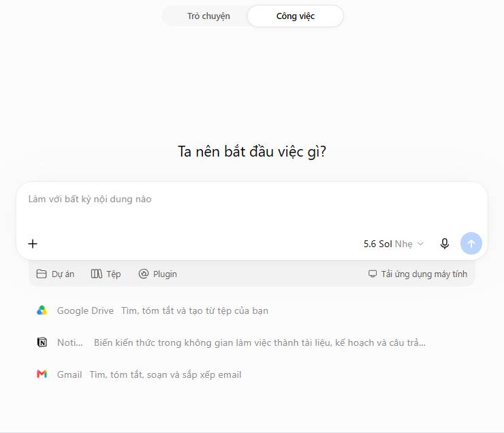Click Tìm, tóm tắt, soạn và sắp xếp email
Screen dimensions: 504x433
coord(166,375)
